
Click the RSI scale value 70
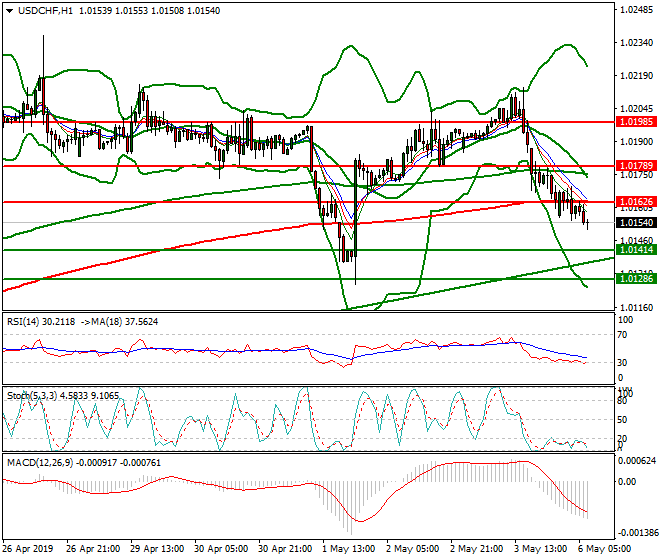623,335
